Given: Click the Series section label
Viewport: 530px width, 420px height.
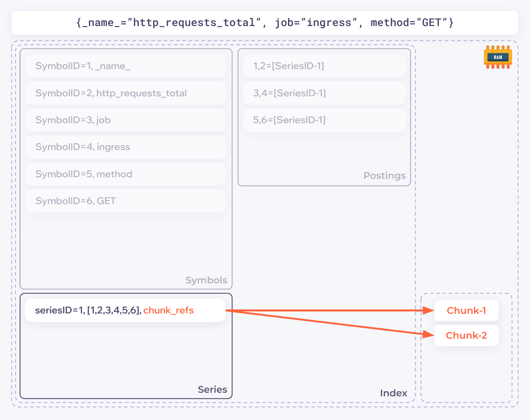Looking at the screenshot, I should click(x=212, y=390).
